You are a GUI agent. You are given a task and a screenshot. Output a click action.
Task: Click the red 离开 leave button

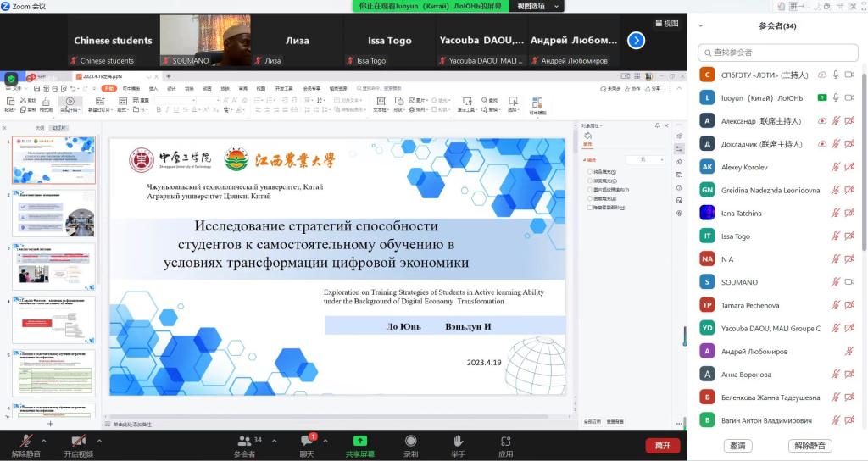tap(662, 445)
